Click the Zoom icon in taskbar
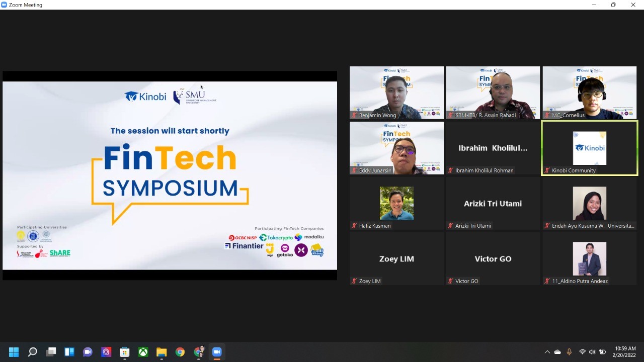Viewport: 644px width, 362px height. (x=217, y=352)
